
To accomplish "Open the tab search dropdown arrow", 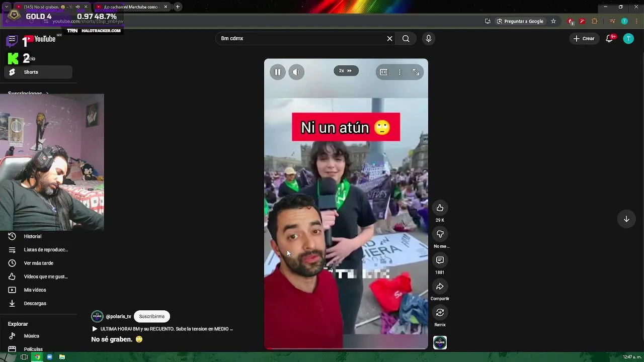I will click(x=6, y=7).
